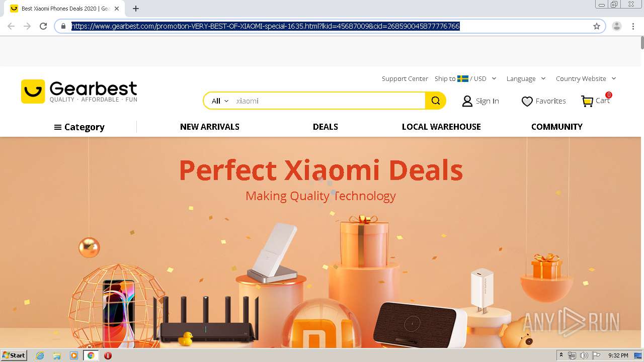
Task: Open a new browser tab
Action: (x=136, y=9)
